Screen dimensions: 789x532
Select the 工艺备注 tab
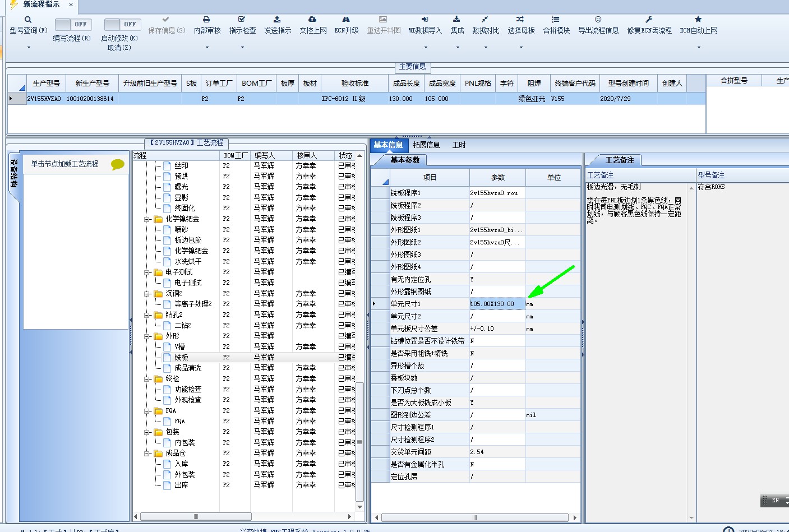620,160
